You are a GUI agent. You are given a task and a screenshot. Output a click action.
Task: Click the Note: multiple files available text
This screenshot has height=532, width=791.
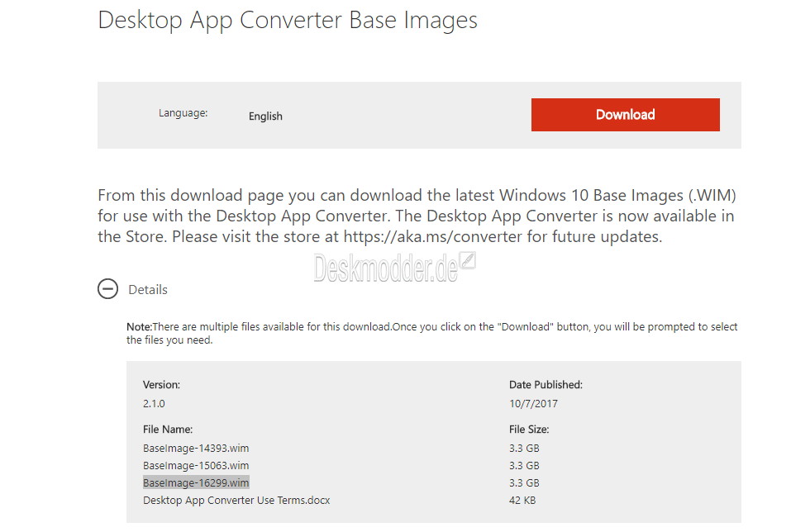click(431, 333)
